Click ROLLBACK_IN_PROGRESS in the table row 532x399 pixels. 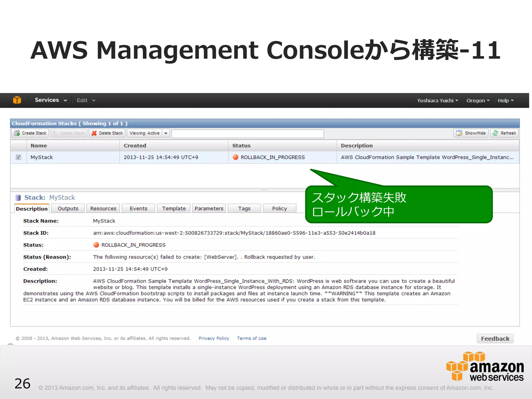(x=272, y=157)
